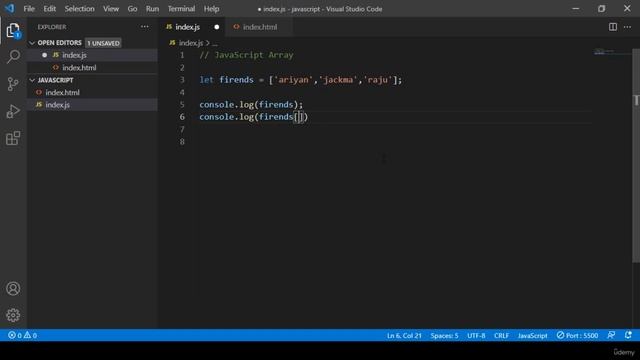Image resolution: width=640 pixels, height=360 pixels.
Task: Click UTF-8 encoding selector
Action: 476,336
